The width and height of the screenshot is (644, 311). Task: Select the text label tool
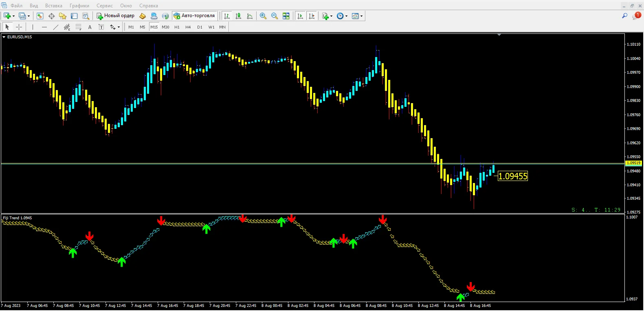101,27
